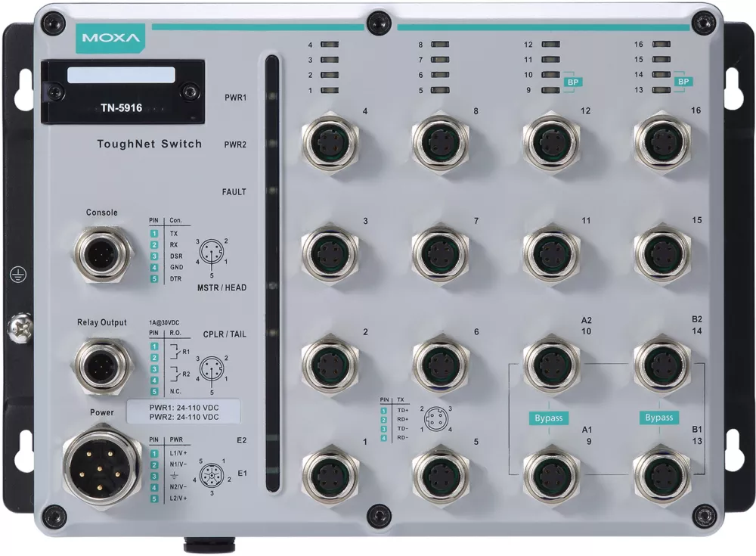Click the BP tag beside LEDs 13 and 14

pos(683,82)
